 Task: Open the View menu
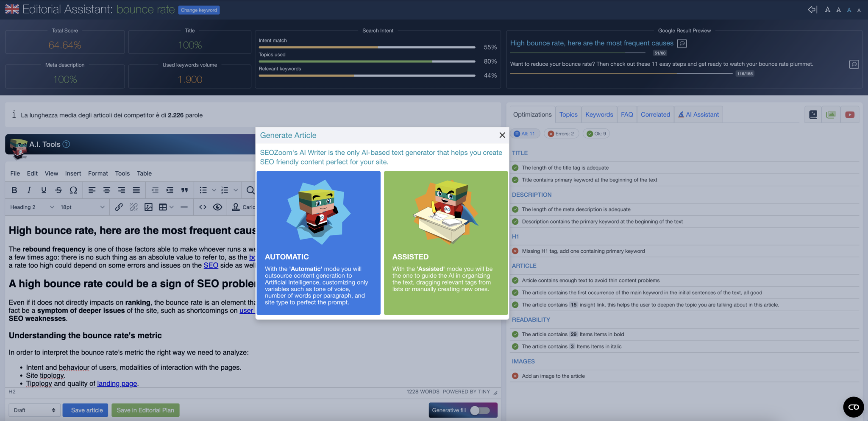pyautogui.click(x=51, y=173)
